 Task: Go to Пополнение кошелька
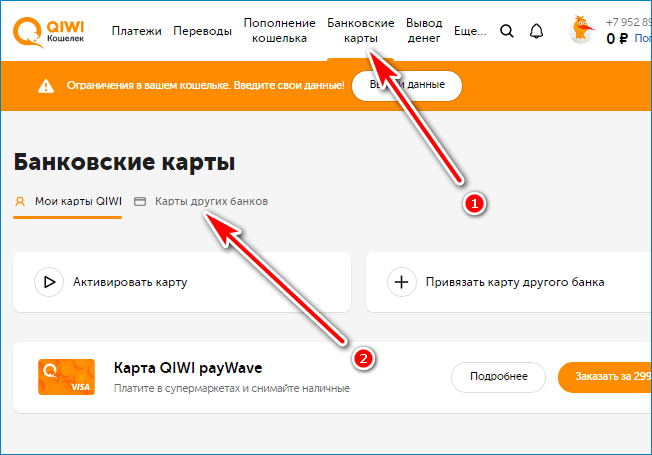pyautogui.click(x=279, y=30)
